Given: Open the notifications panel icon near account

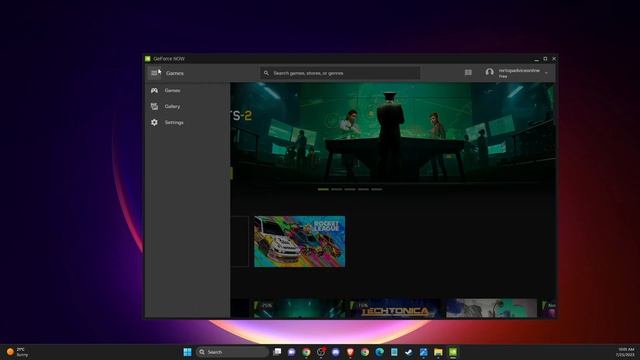Looking at the screenshot, I should (x=468, y=72).
